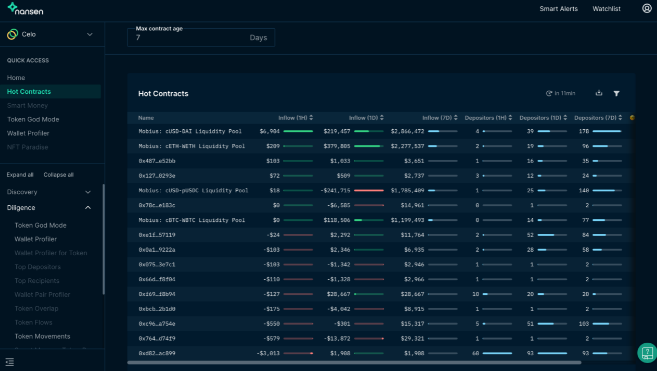Open Token Movements under Diligence
657x371 pixels.
pos(42,336)
